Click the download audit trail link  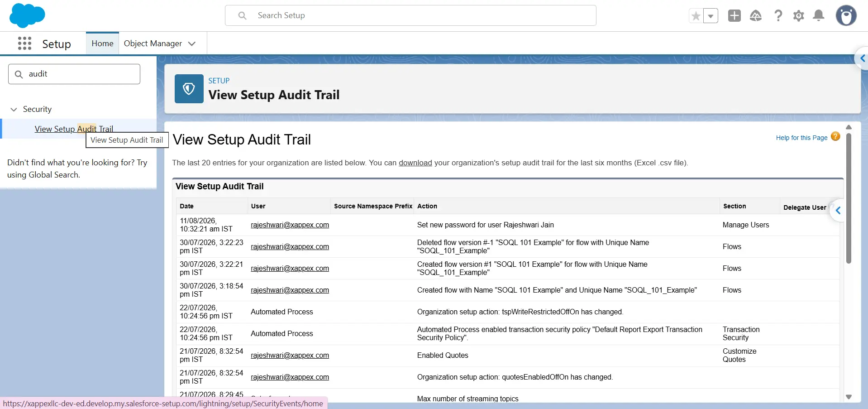point(415,163)
